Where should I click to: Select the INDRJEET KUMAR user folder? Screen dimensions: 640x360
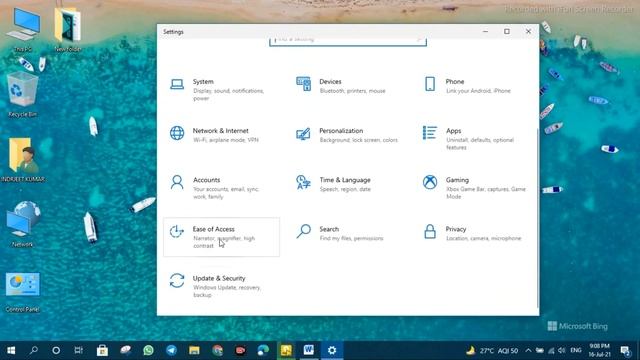pos(22,160)
